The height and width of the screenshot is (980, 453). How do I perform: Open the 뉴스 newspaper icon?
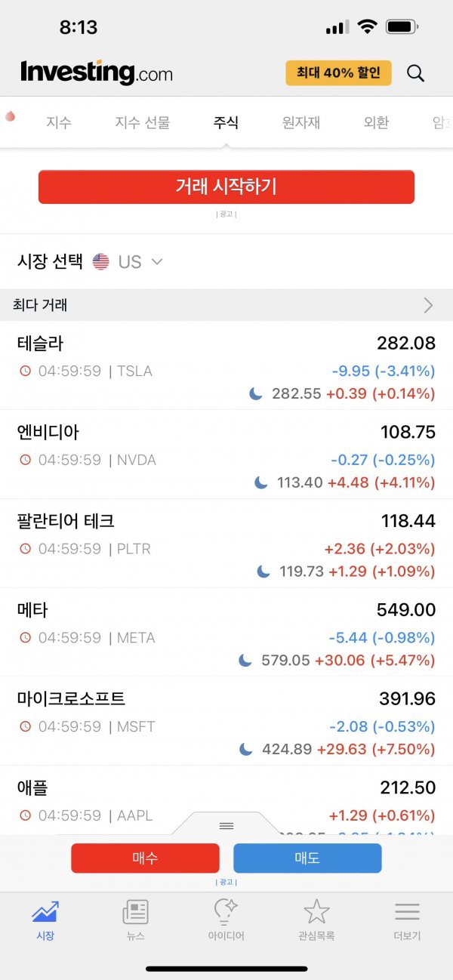pyautogui.click(x=135, y=912)
